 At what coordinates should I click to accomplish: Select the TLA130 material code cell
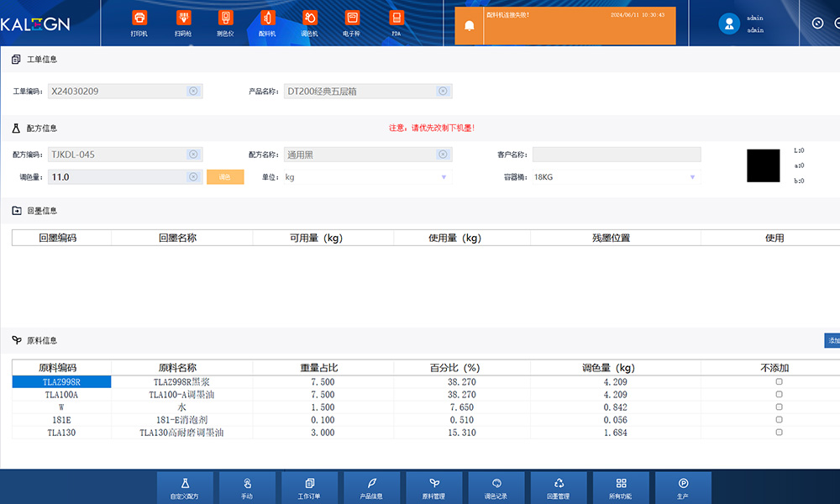pyautogui.click(x=61, y=433)
